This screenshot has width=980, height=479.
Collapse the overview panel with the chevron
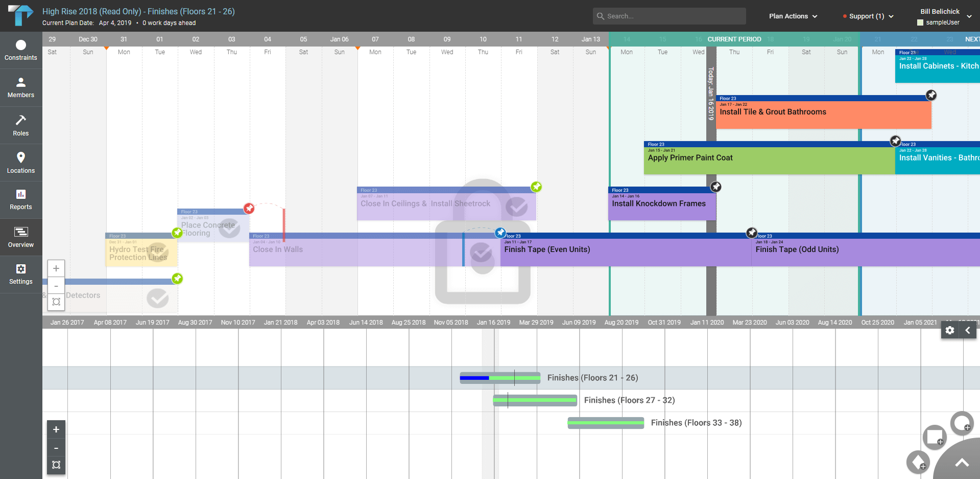point(967,330)
